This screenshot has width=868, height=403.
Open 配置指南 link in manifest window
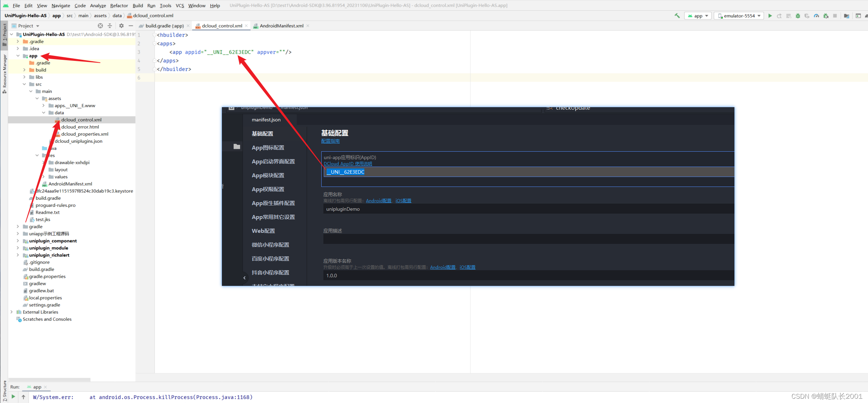(330, 141)
